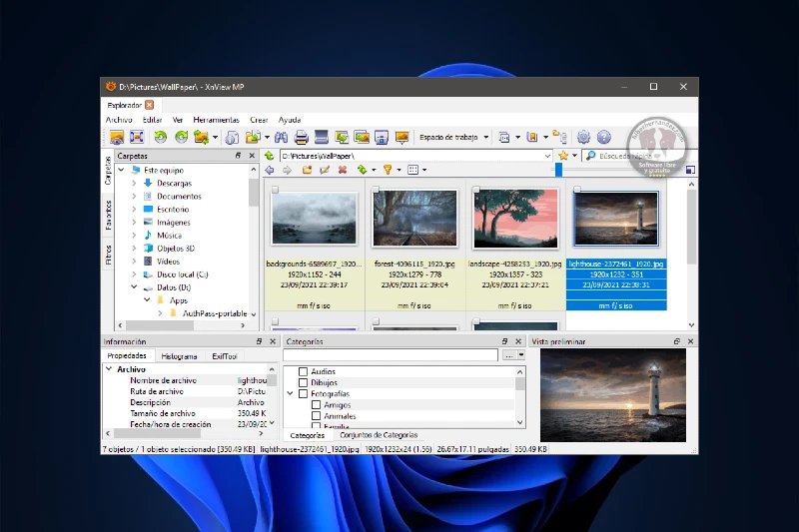Click the Print icon in toolbar
The image size is (799, 532).
pyautogui.click(x=302, y=137)
